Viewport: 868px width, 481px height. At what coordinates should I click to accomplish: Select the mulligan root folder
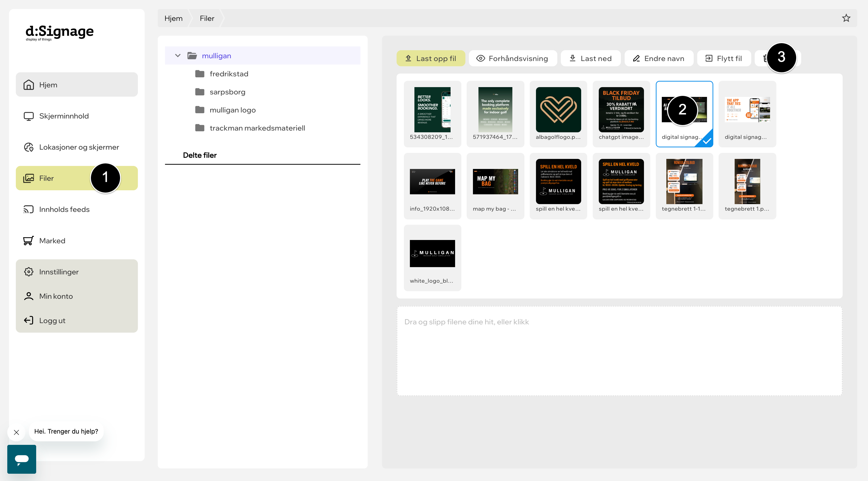point(262,55)
